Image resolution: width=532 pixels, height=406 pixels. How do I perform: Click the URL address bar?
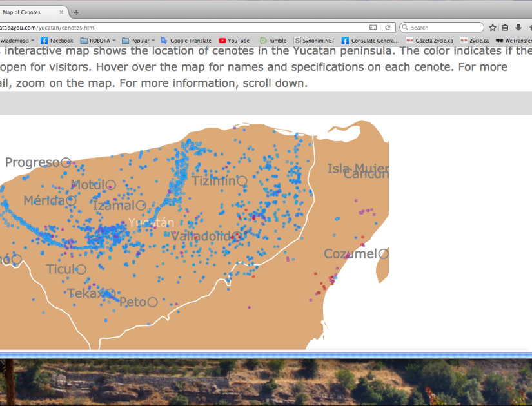coord(193,28)
